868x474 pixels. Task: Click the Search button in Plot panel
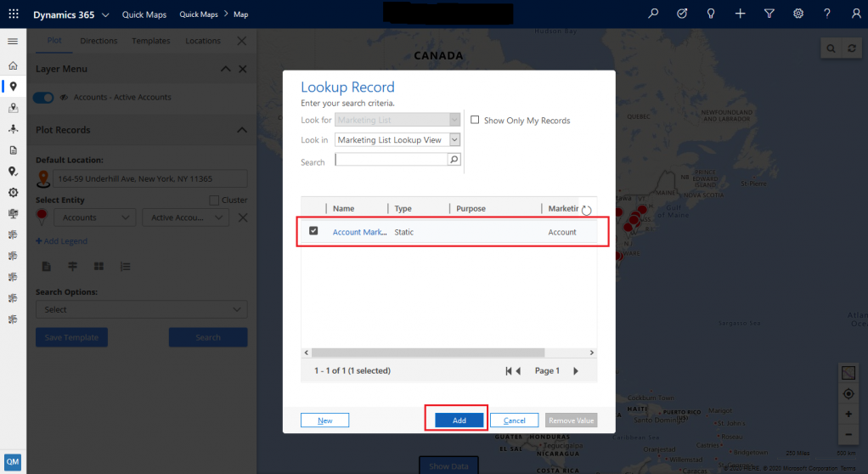click(208, 337)
